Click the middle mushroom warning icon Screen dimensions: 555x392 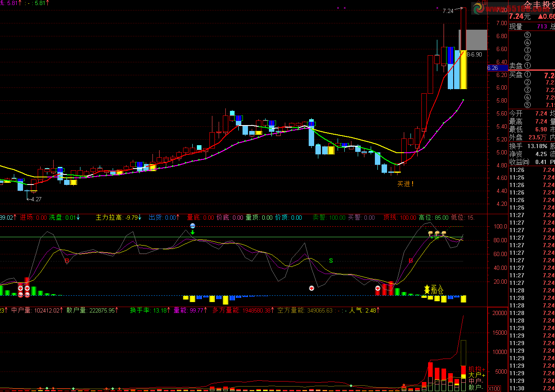[x=437, y=233]
